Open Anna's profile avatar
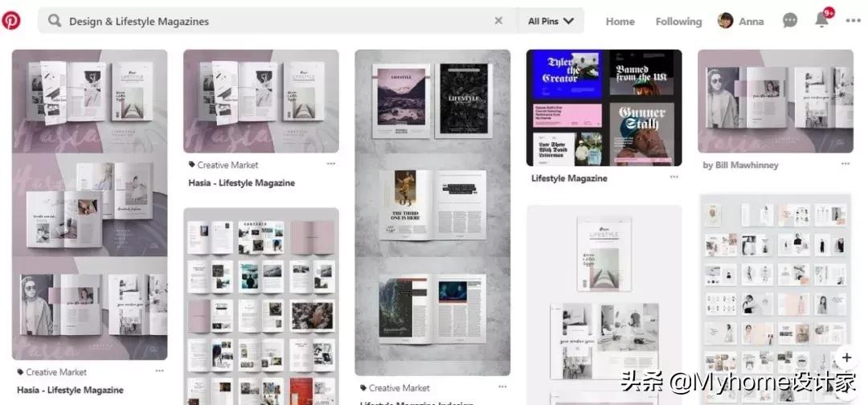The height and width of the screenshot is (405, 868). pyautogui.click(x=725, y=21)
